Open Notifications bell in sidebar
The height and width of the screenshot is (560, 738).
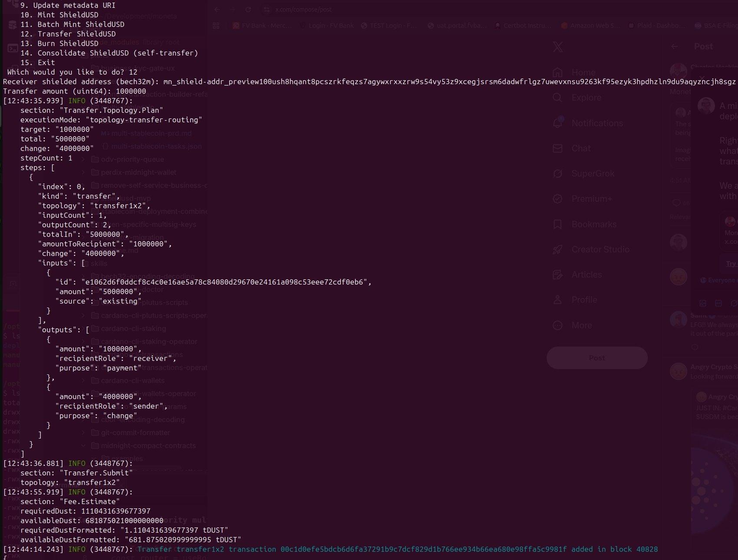[x=558, y=123]
